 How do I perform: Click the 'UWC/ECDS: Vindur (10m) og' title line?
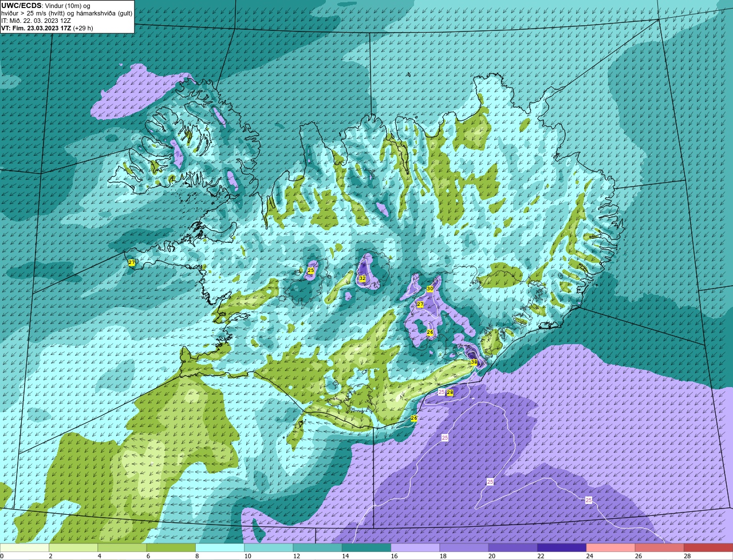click(x=46, y=5)
